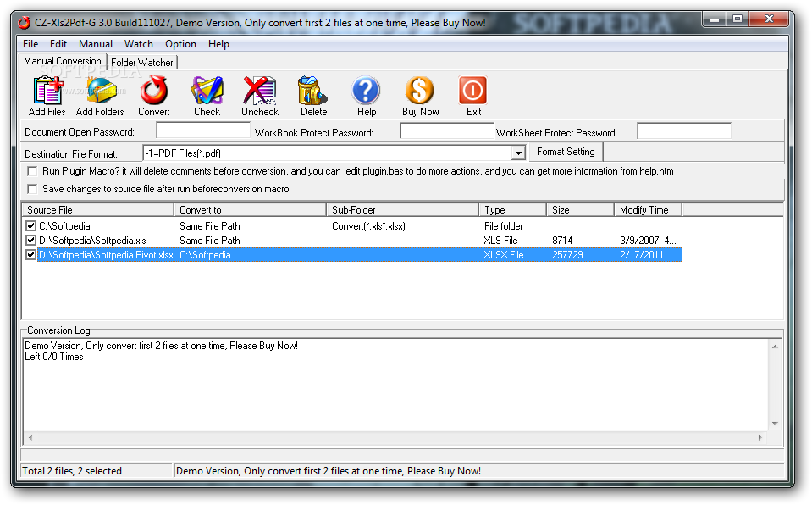
Task: Open the Edit menu
Action: pyautogui.click(x=58, y=44)
